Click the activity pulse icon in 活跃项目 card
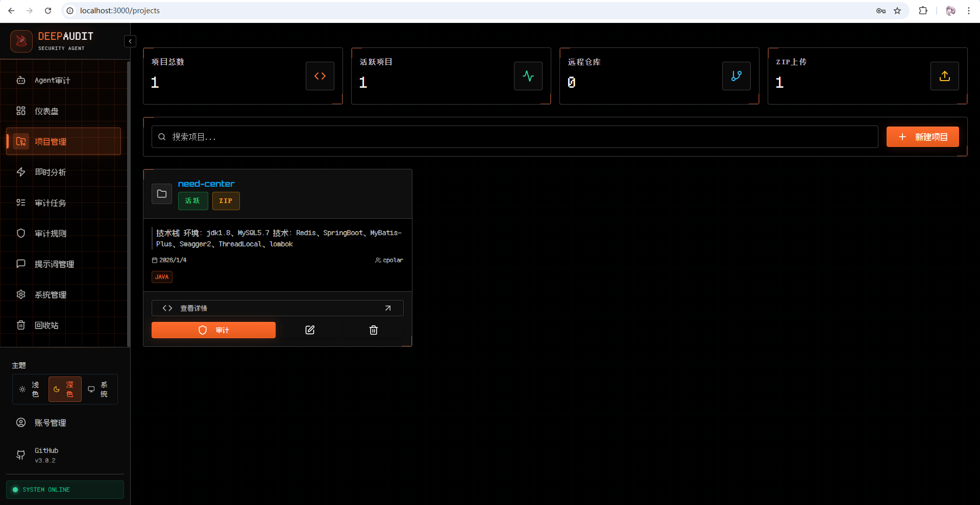 click(x=528, y=76)
